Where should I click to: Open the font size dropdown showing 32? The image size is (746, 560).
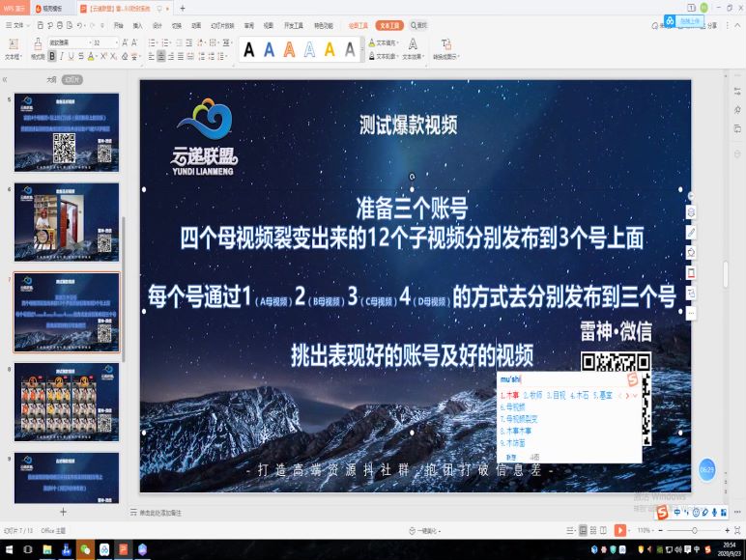(117, 42)
